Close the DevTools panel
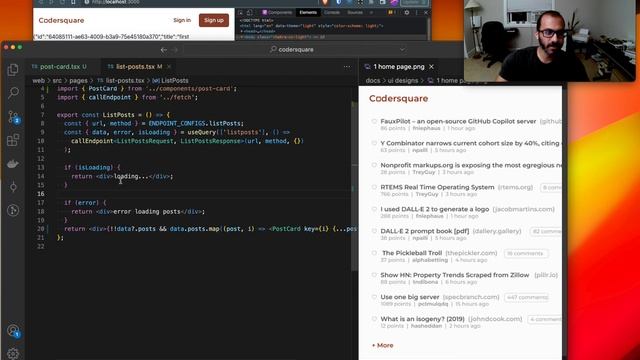Image resolution: width=640 pixels, height=360 pixels. coord(425,13)
